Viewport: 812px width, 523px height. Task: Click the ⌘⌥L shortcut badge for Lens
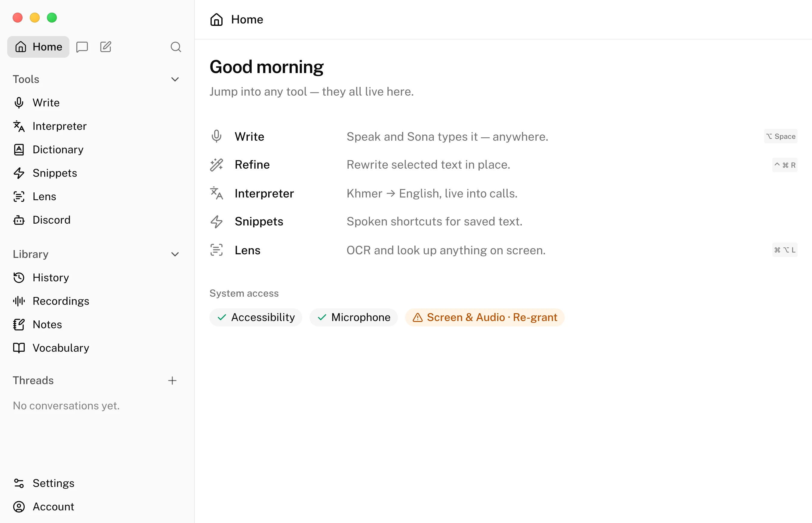(x=785, y=250)
